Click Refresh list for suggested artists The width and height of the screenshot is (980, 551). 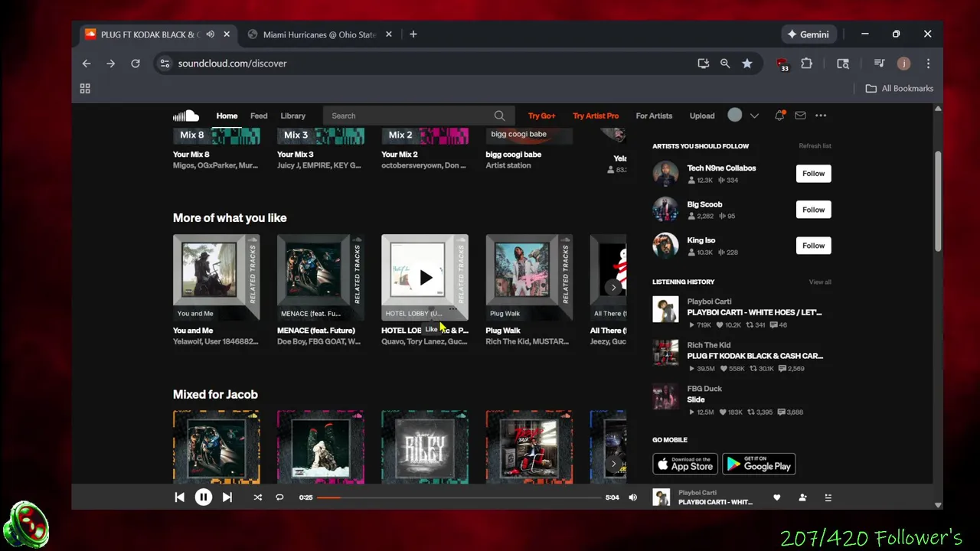pos(815,145)
